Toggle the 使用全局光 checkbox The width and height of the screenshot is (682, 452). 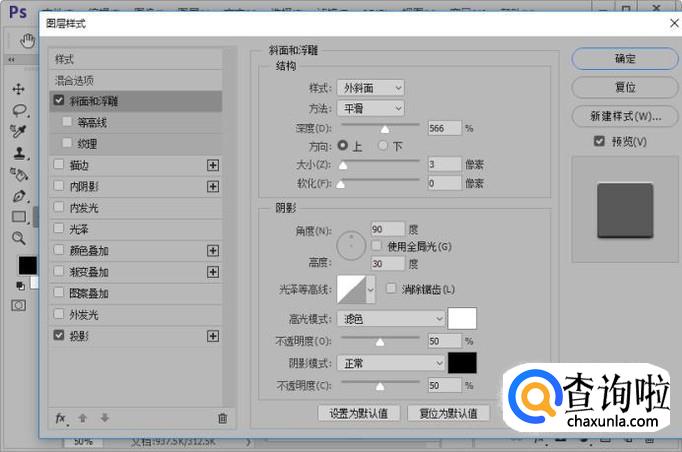point(377,246)
